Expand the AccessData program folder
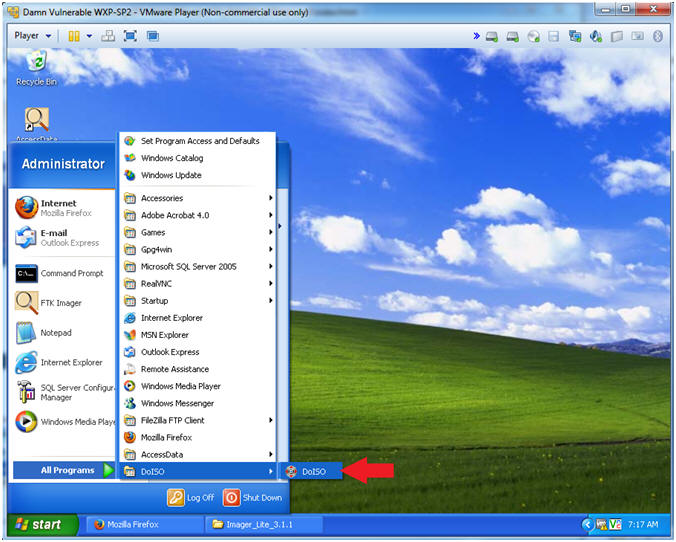This screenshot has height=542, width=676. click(x=197, y=454)
